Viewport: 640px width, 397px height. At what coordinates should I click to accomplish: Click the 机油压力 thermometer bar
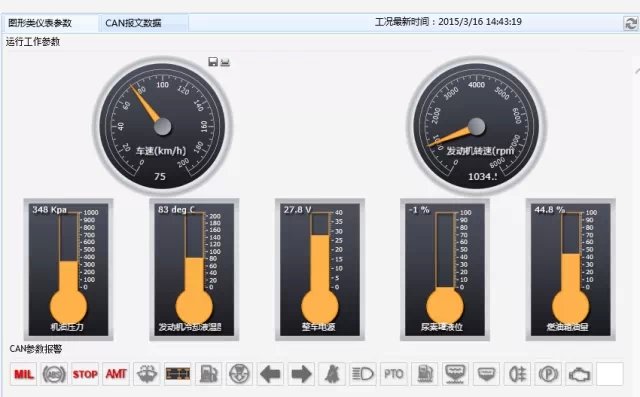68,269
